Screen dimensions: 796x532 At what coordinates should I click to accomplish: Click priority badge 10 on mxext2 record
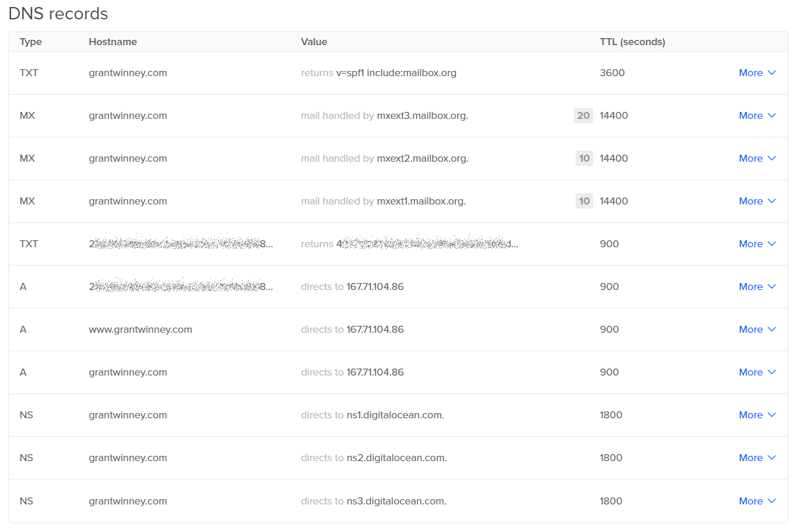tap(584, 158)
